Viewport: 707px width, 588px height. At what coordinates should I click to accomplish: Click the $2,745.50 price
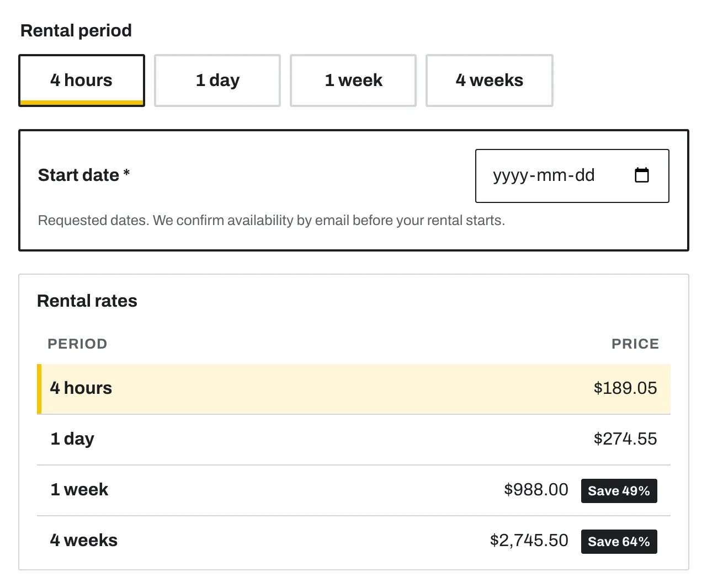(529, 541)
